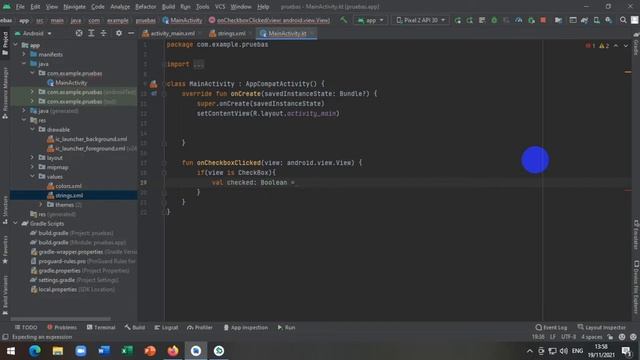Open the Problems tool window
This screenshot has height=360, width=640.
(62, 327)
